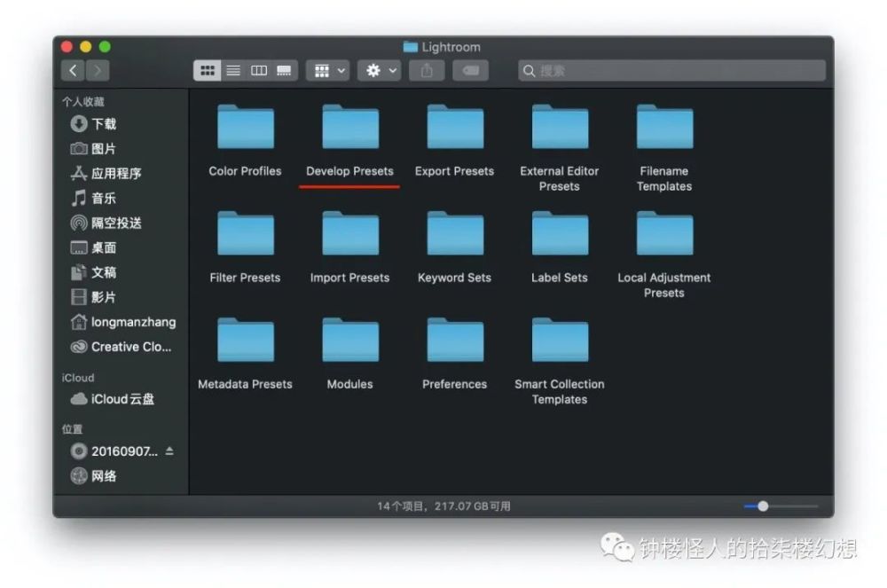Open the Develop Presets folder

[x=350, y=128]
